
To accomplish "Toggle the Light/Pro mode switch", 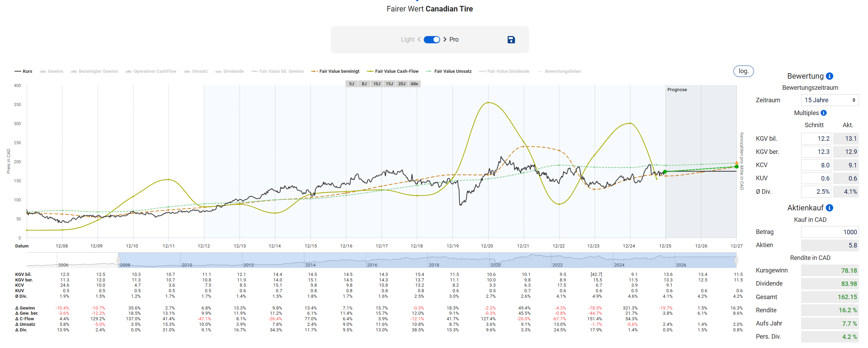I will [432, 40].
